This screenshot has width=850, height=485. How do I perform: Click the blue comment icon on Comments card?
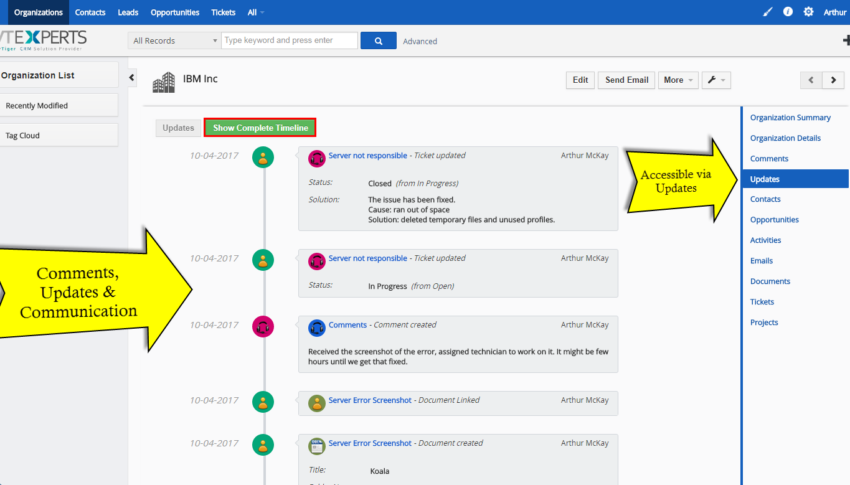click(x=317, y=327)
